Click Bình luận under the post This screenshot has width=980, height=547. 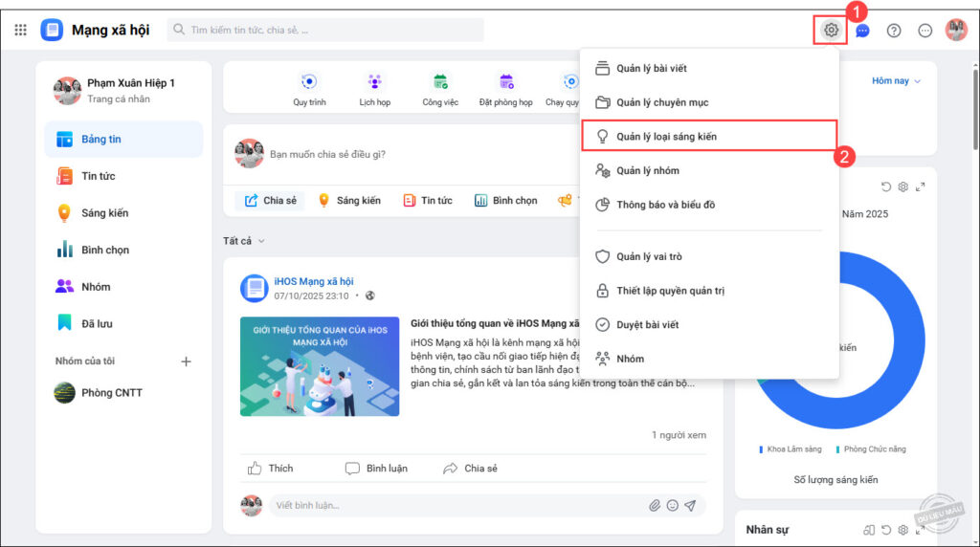point(376,469)
